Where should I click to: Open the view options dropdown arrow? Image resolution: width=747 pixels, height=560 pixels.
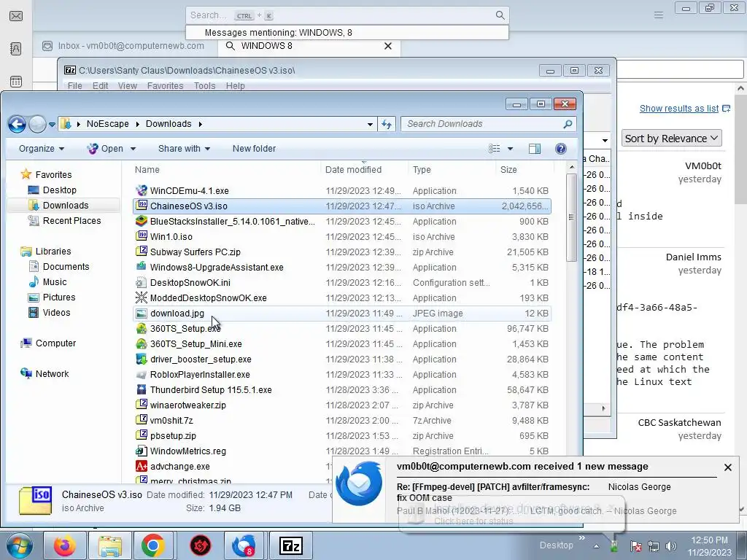coord(510,149)
